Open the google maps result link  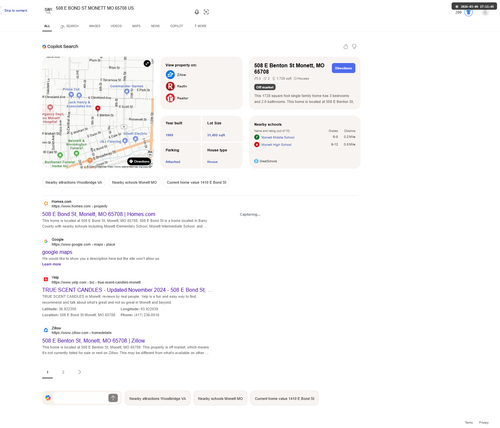(57, 252)
